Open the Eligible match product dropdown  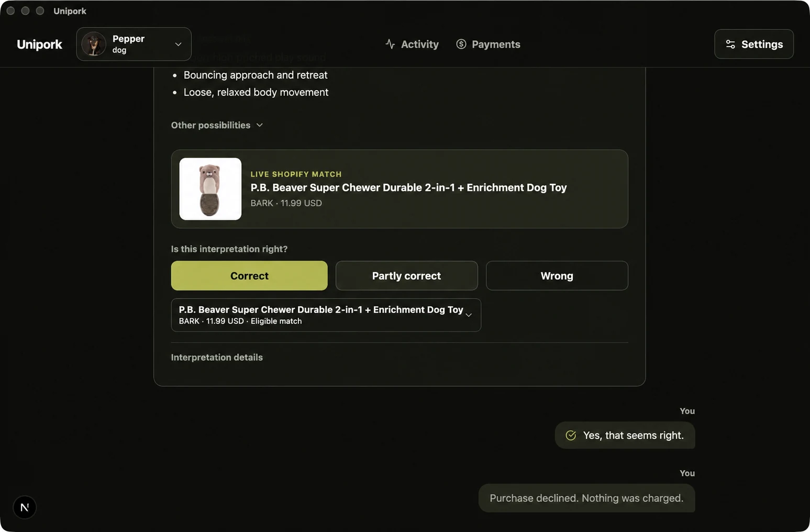coord(326,315)
